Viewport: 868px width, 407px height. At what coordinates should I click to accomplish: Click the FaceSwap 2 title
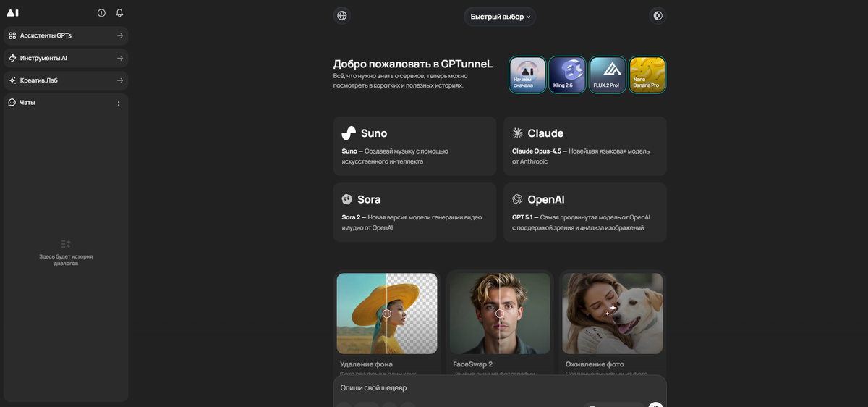point(473,364)
